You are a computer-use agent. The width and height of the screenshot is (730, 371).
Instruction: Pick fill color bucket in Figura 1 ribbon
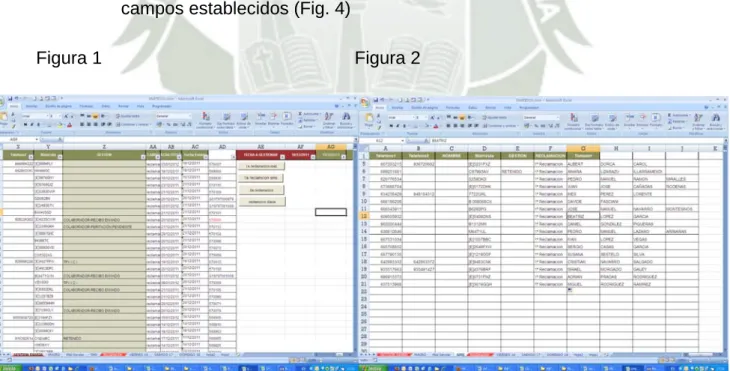[x=60, y=125]
